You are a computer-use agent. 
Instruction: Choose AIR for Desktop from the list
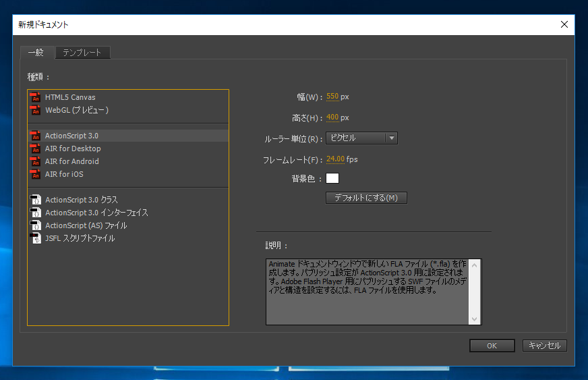tap(128, 148)
